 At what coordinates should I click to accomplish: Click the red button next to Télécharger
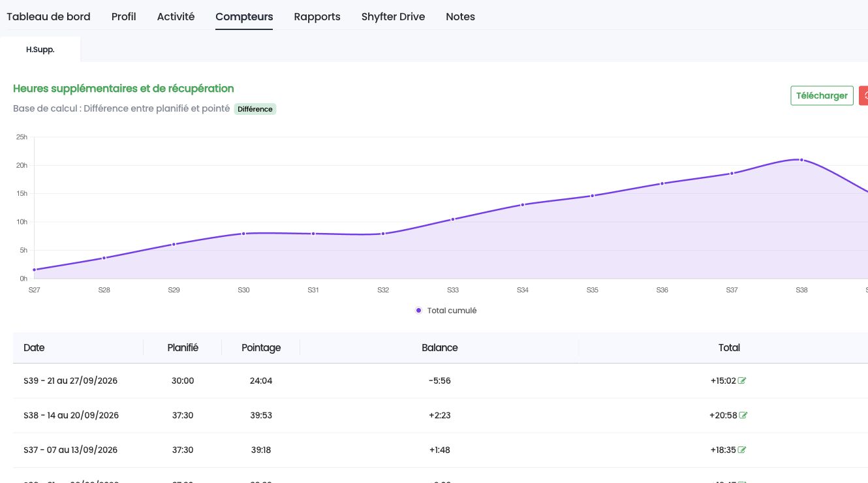click(863, 95)
